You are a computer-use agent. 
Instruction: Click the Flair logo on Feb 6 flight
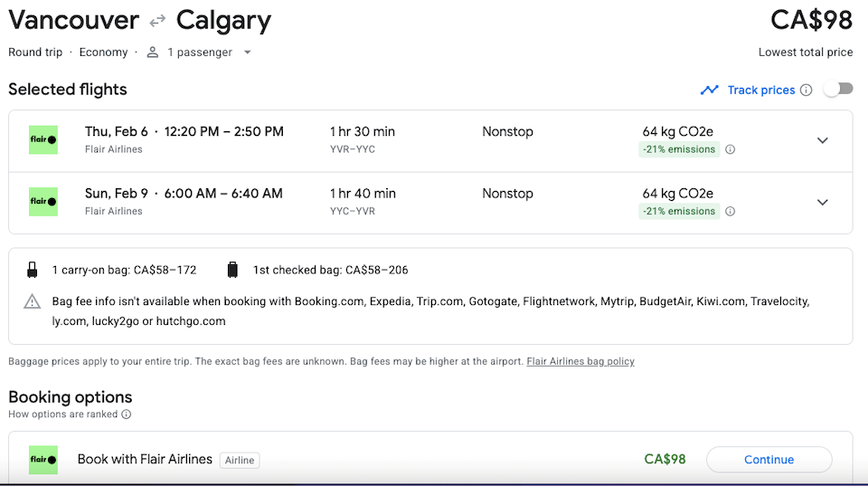point(43,139)
